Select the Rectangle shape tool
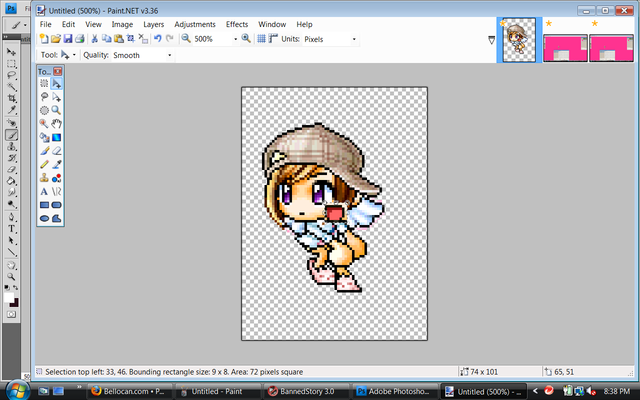This screenshot has width=640, height=400. click(44, 205)
